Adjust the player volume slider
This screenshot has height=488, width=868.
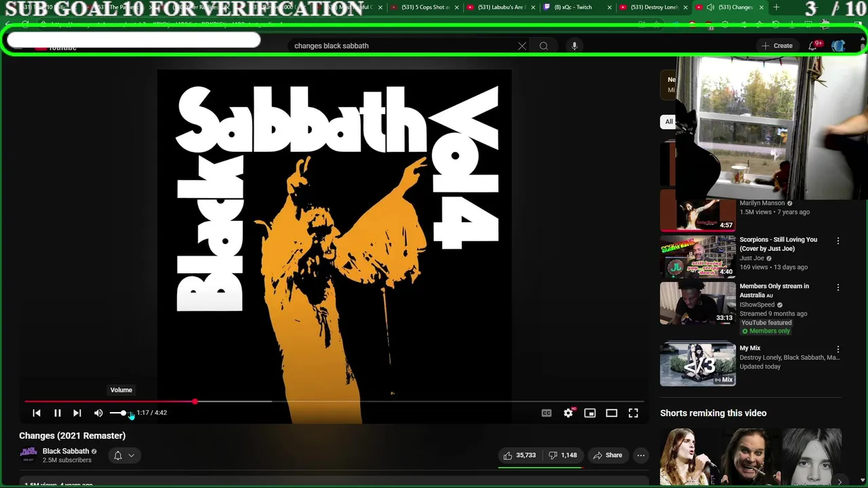click(119, 413)
